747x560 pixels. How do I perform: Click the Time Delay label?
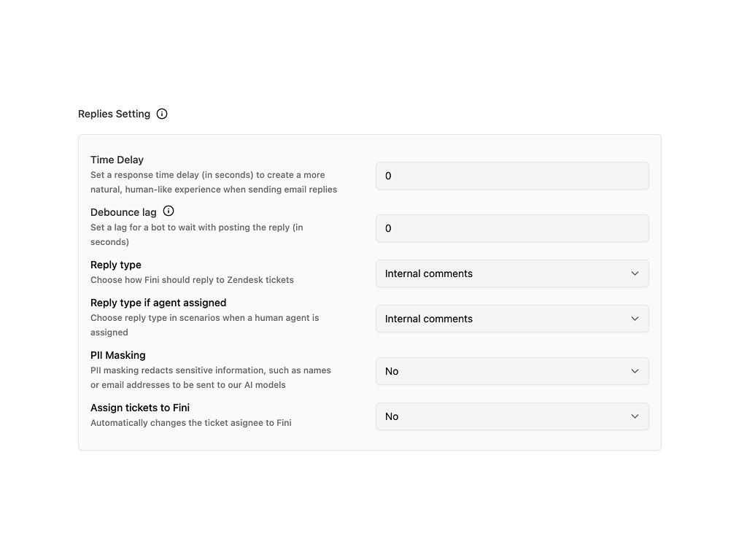pos(117,160)
